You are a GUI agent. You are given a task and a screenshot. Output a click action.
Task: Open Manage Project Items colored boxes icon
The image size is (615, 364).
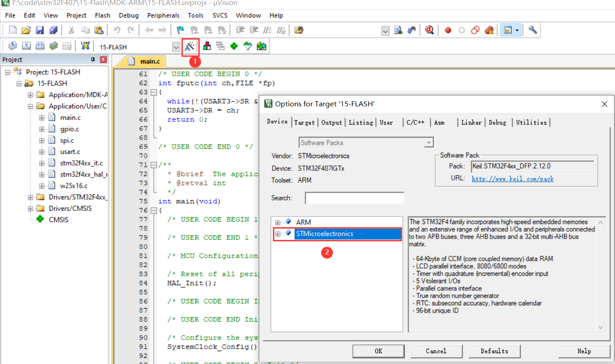pyautogui.click(x=207, y=46)
